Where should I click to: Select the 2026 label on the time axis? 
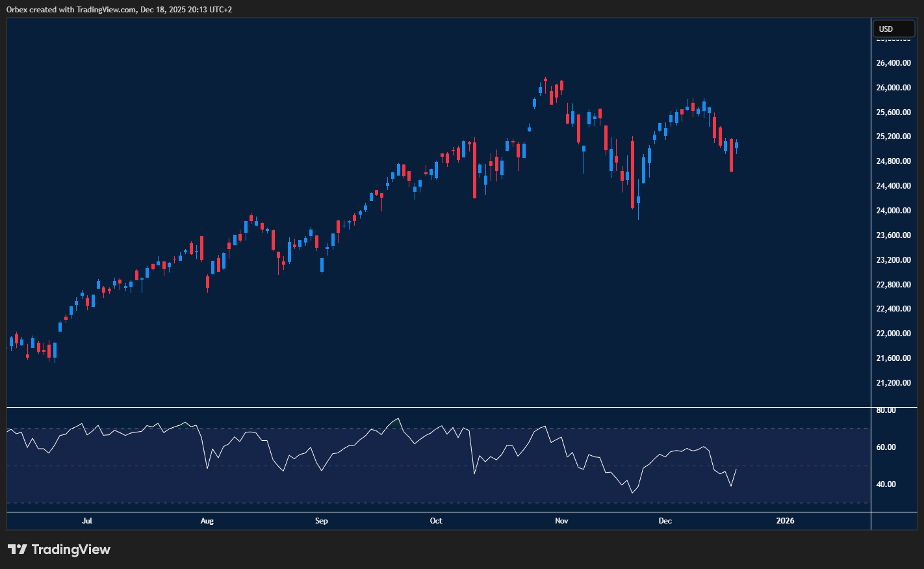[x=785, y=521]
